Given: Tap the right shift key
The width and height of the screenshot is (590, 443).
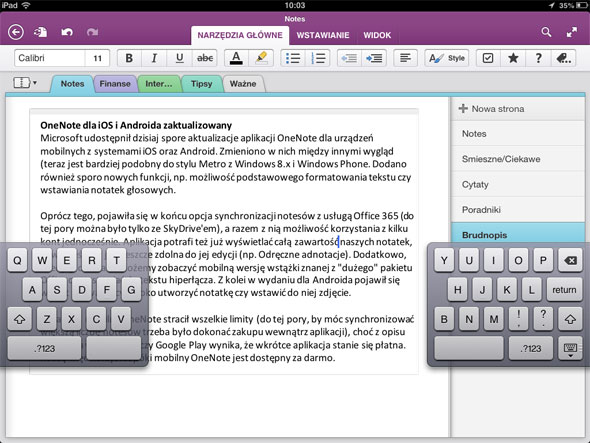Looking at the screenshot, I should [x=570, y=319].
